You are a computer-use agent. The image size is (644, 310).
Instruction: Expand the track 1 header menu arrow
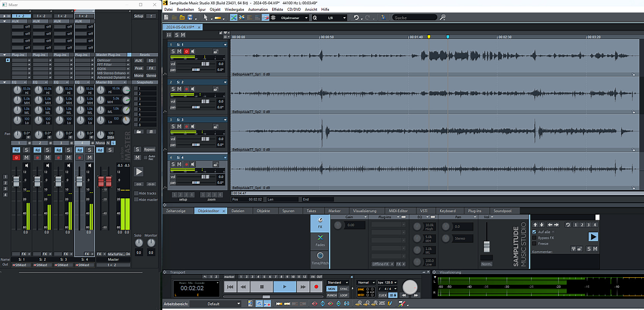[225, 45]
